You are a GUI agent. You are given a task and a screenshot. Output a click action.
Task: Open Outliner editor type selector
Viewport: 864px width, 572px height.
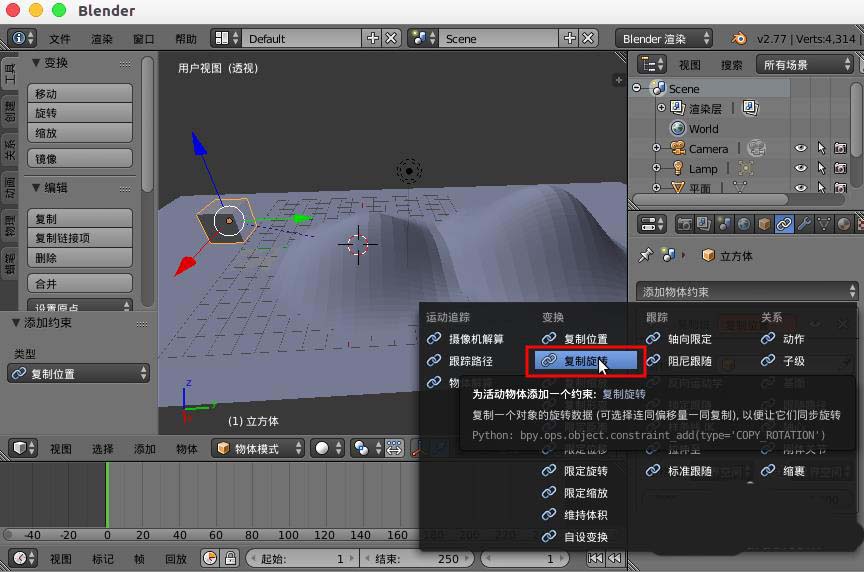pos(652,64)
